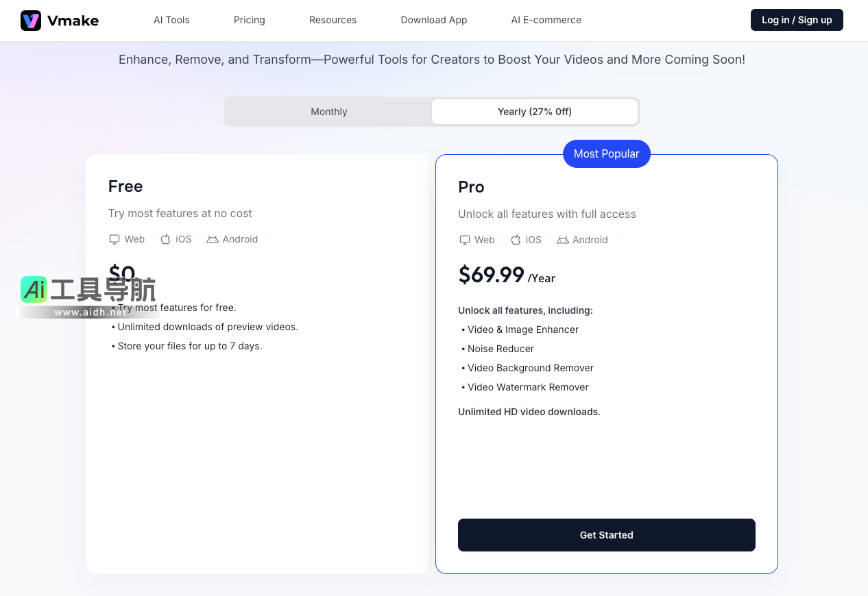Click the Vmake logo icon

coord(31,21)
